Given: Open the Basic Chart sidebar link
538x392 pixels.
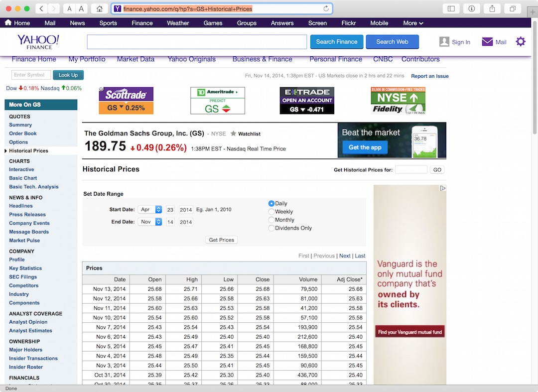Looking at the screenshot, I should [23, 178].
